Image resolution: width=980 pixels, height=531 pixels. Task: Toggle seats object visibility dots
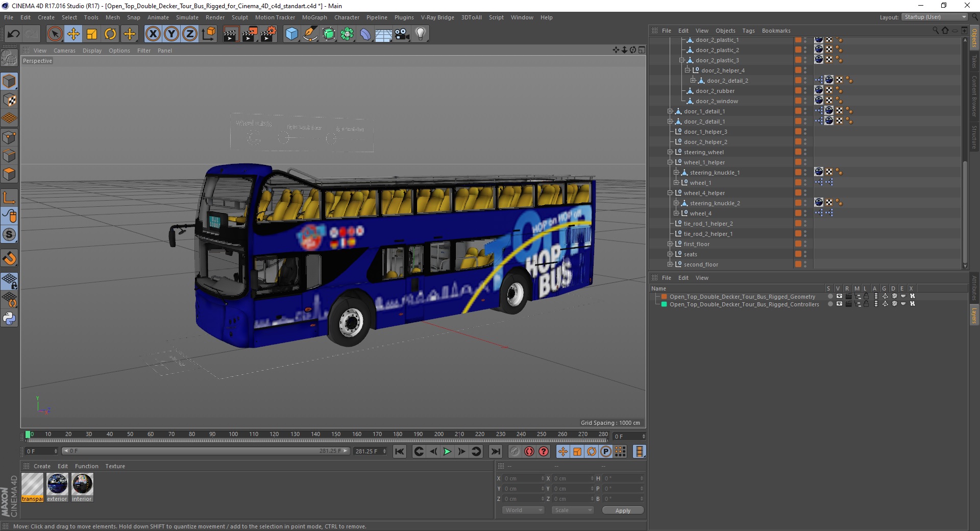(805, 254)
